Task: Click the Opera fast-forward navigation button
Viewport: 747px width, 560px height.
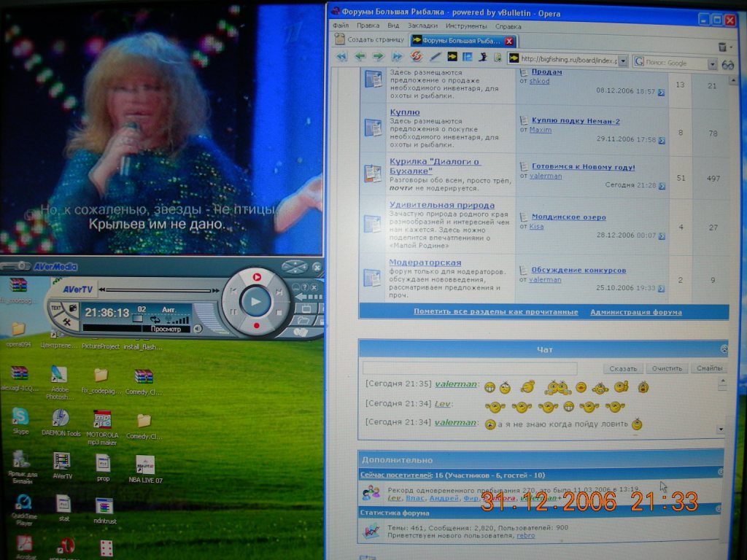Action: point(397,57)
